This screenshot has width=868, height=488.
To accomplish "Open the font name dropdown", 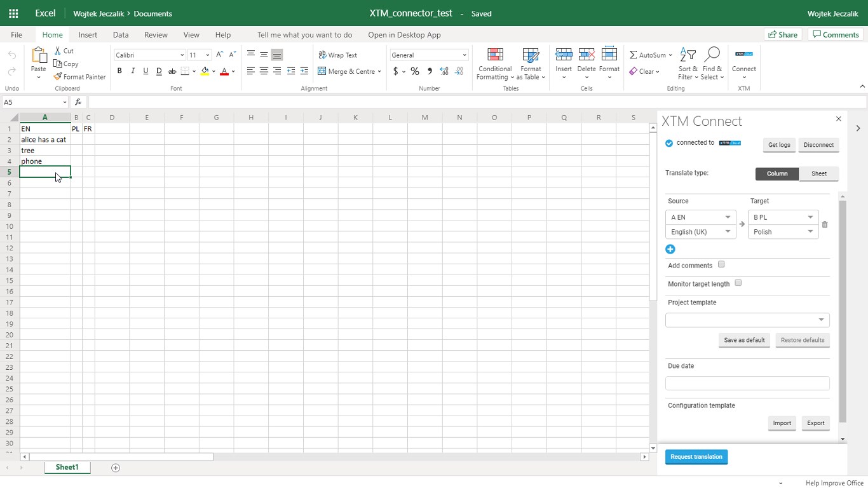I will point(182,55).
